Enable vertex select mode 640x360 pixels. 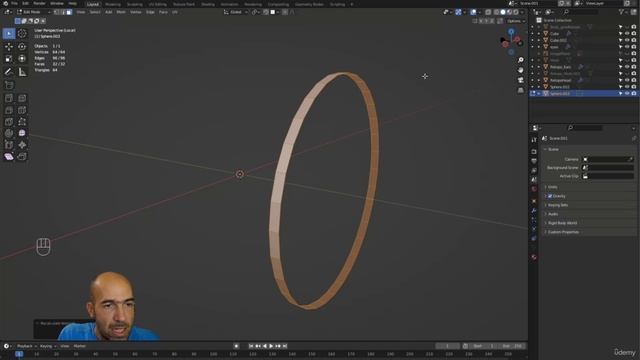[x=57, y=12]
